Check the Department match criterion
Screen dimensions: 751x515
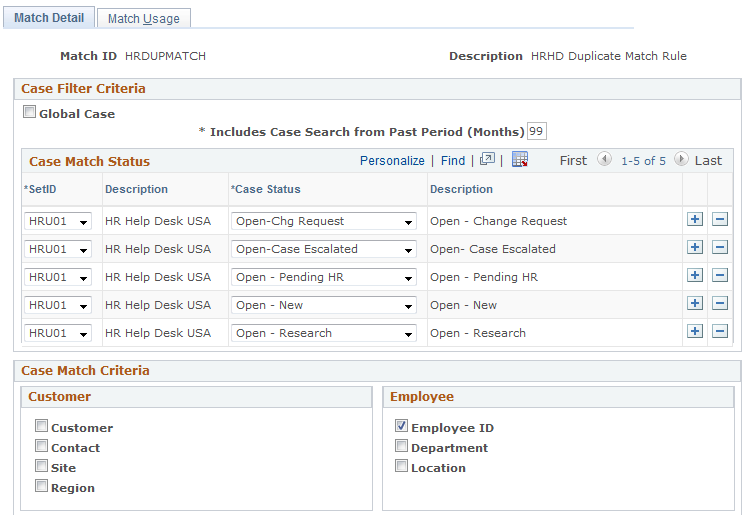pyautogui.click(x=401, y=446)
